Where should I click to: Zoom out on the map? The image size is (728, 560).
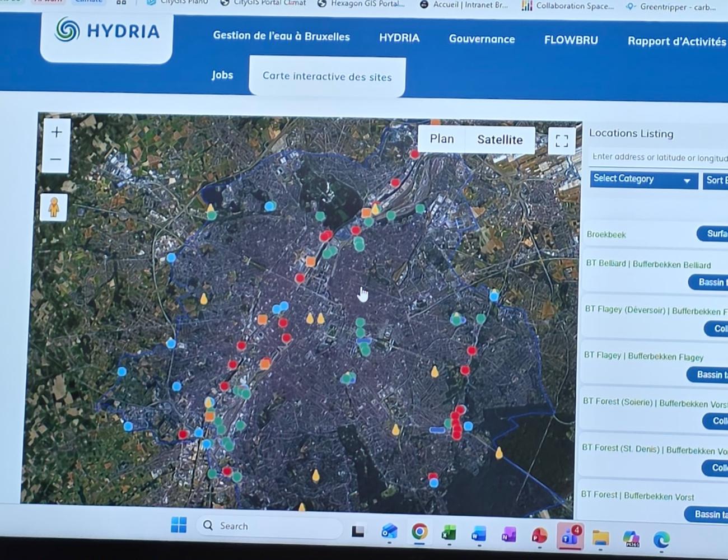[x=56, y=160]
